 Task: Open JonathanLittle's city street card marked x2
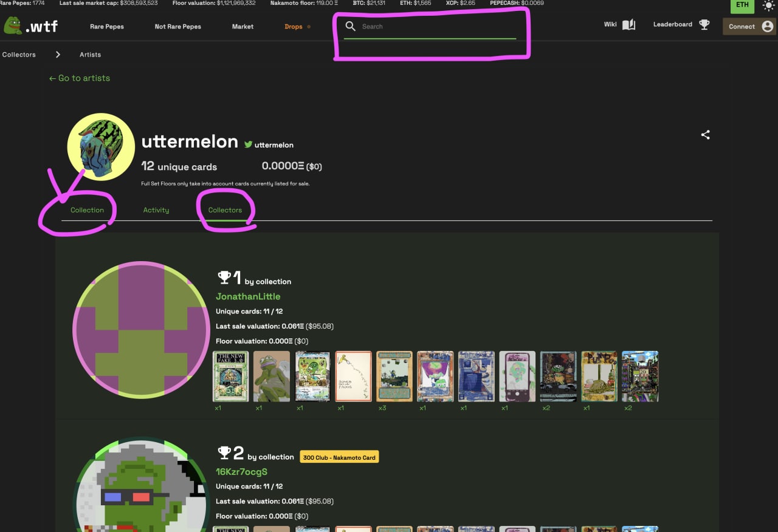(x=640, y=377)
